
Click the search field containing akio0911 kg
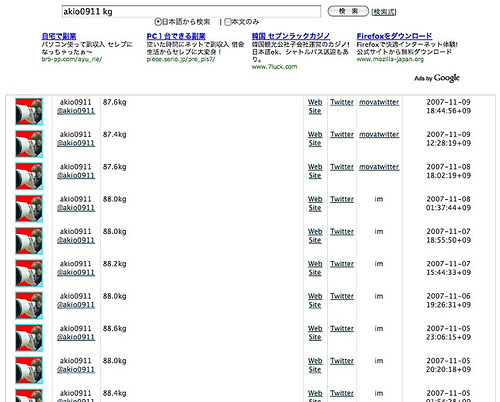[191, 11]
